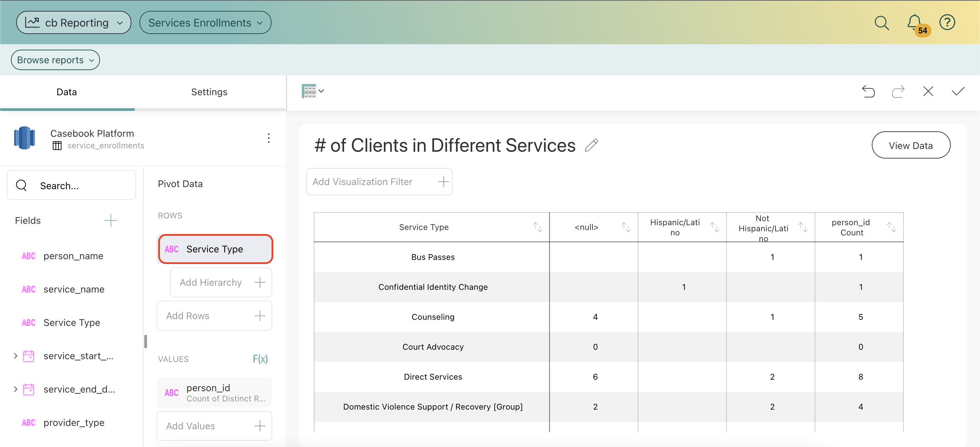Click the undo arrow icon
Viewport: 980px width, 447px height.
(x=868, y=91)
